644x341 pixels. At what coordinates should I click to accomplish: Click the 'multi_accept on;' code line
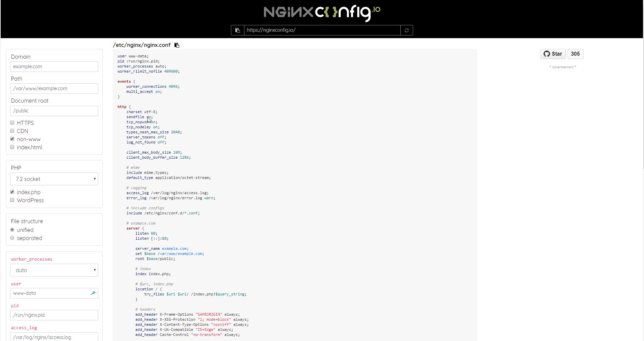tap(144, 91)
